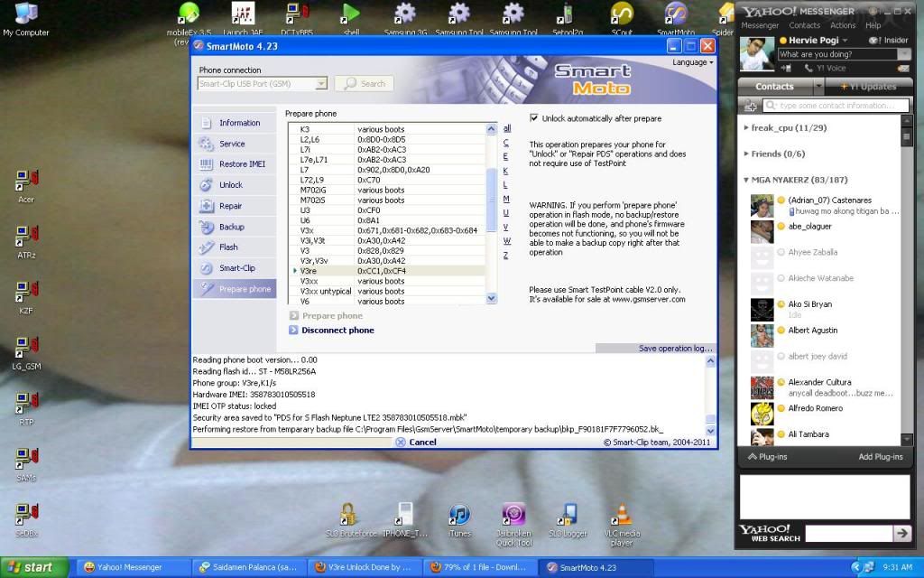The width and height of the screenshot is (924, 578).
Task: Select the SLC Bruteforce padlock desktop icon
Action: [x=347, y=514]
